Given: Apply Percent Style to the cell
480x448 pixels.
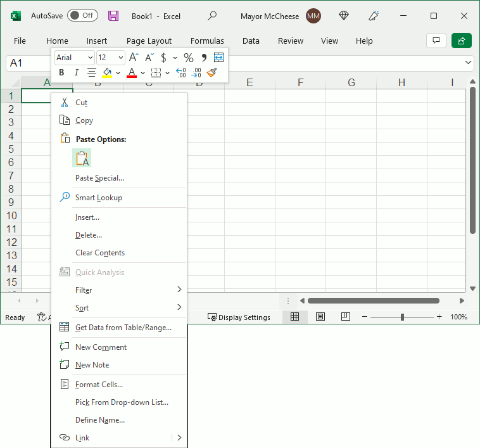Looking at the screenshot, I should (x=188, y=58).
